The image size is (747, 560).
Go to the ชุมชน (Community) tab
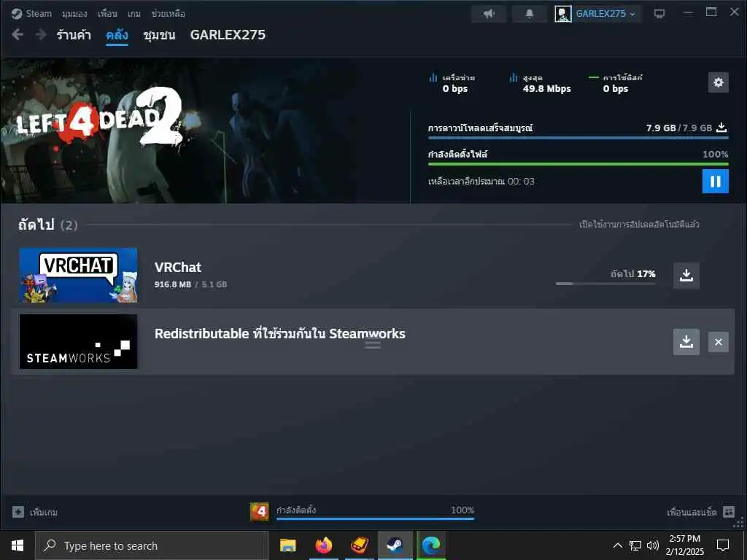tap(159, 35)
